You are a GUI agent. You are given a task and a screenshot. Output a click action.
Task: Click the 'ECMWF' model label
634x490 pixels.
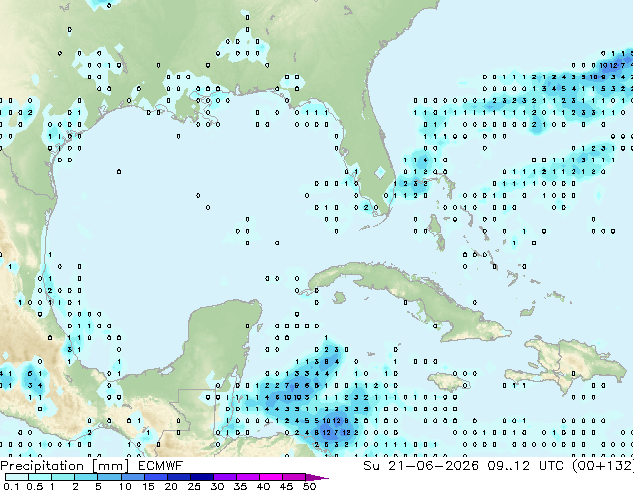pos(161,466)
